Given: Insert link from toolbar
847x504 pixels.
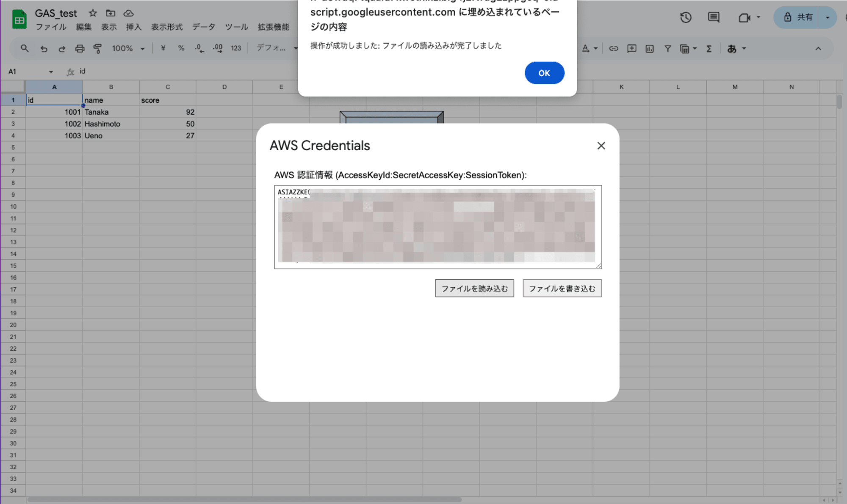Looking at the screenshot, I should tap(614, 49).
